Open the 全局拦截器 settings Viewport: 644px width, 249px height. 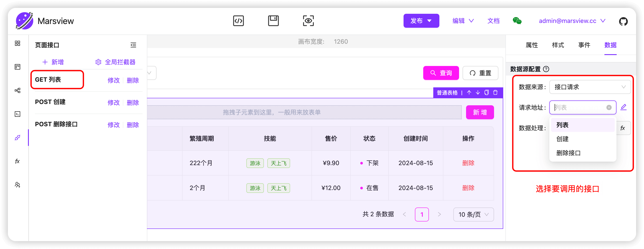coord(115,62)
